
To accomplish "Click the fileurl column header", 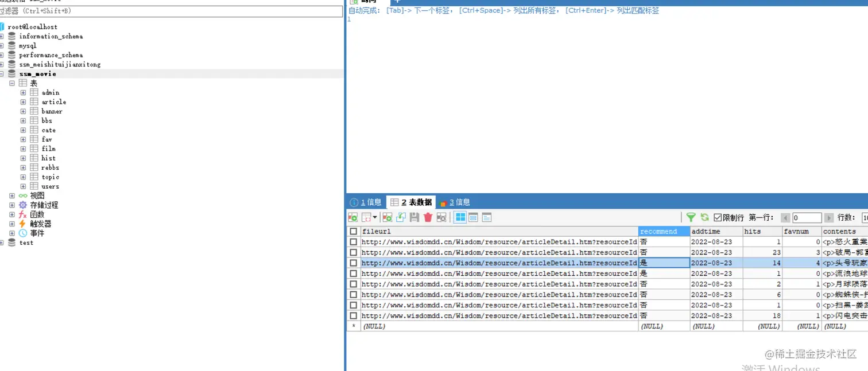I will [499, 232].
